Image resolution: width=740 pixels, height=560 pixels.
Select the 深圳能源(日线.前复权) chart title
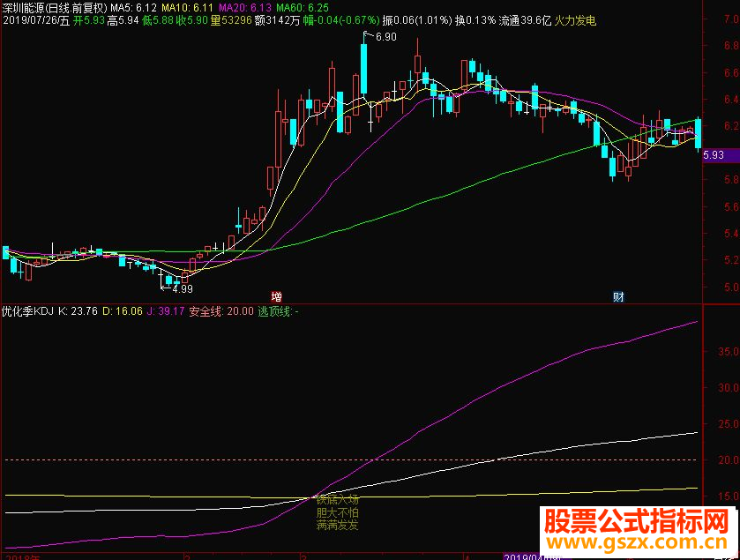click(55, 8)
